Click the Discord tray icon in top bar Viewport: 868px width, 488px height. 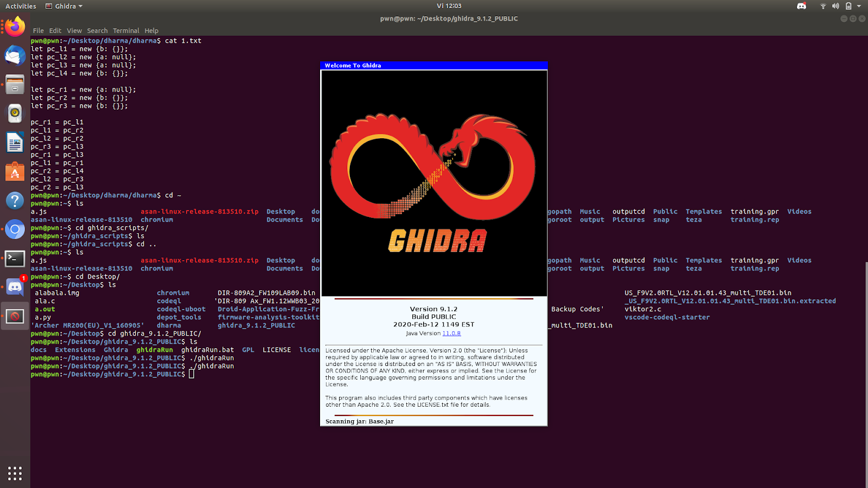(801, 6)
